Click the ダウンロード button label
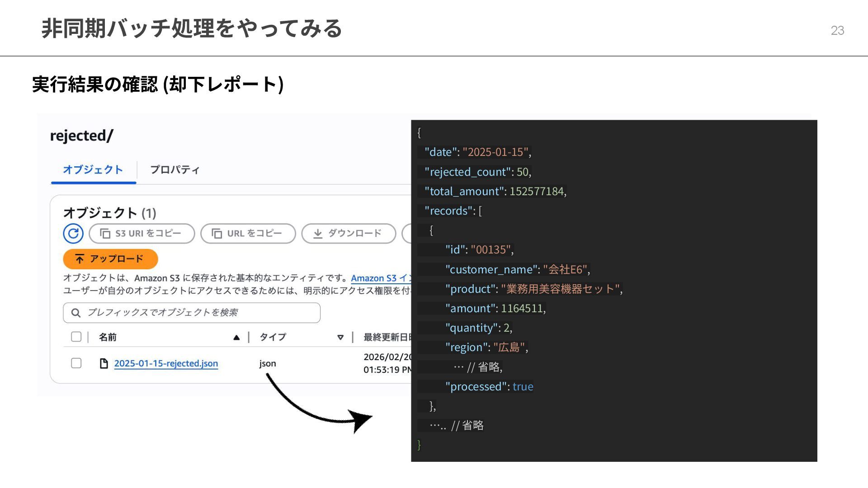 tap(354, 234)
